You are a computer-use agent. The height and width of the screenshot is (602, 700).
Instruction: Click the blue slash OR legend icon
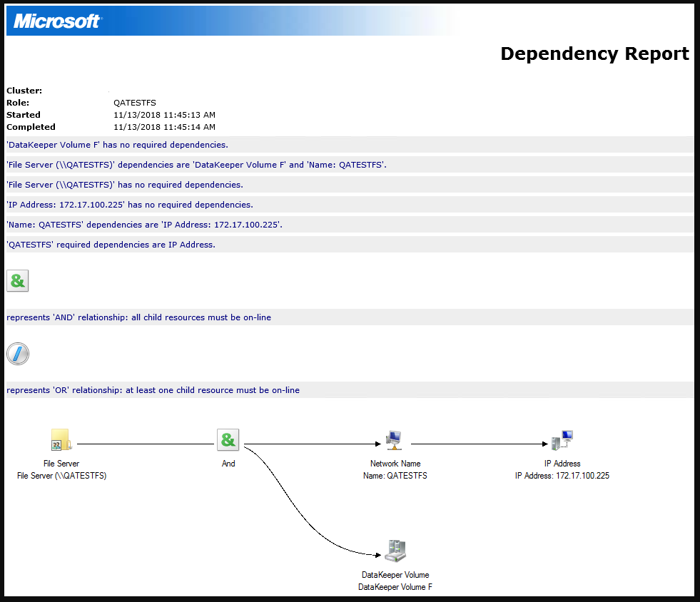click(x=18, y=354)
